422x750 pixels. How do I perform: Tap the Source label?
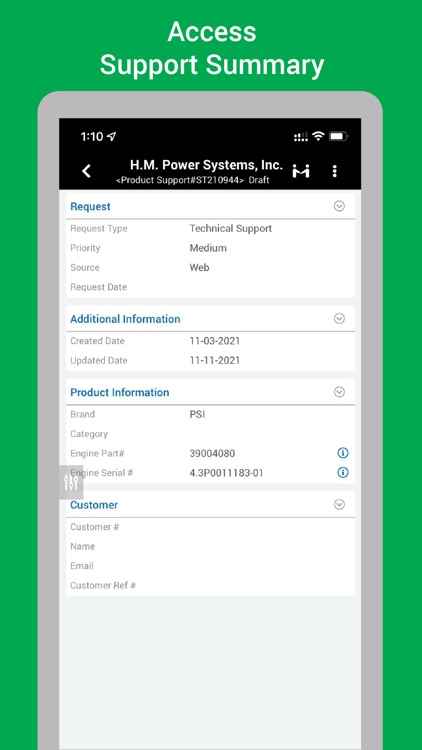tap(85, 268)
